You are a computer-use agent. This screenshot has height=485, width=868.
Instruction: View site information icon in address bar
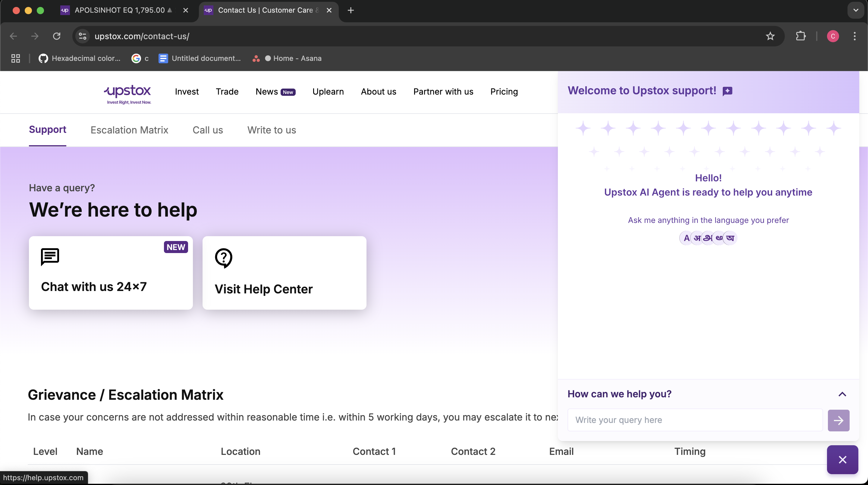pos(83,36)
